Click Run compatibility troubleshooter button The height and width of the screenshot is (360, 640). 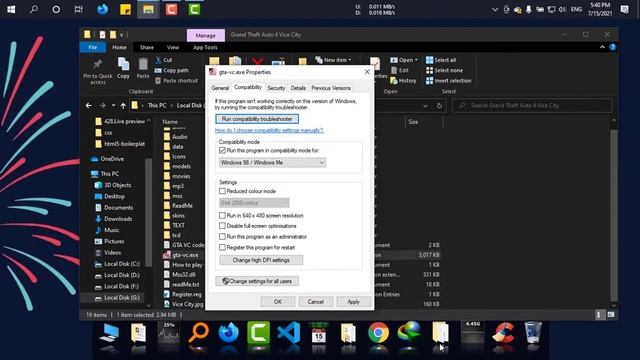[257, 119]
